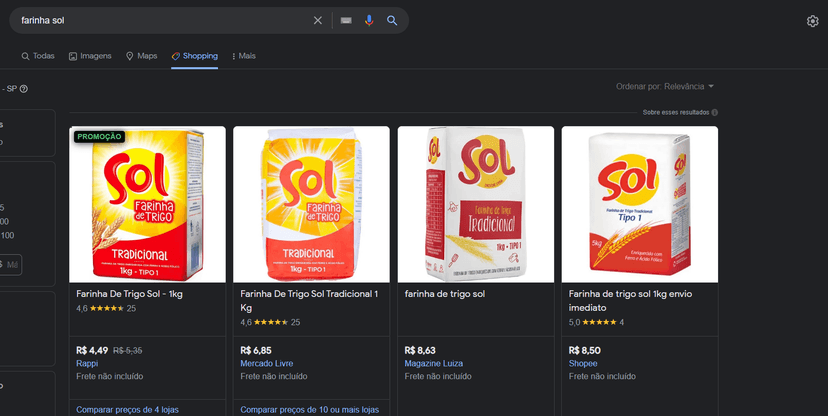Open Farinha de trigo sol 1kg envio imediato

631,301
